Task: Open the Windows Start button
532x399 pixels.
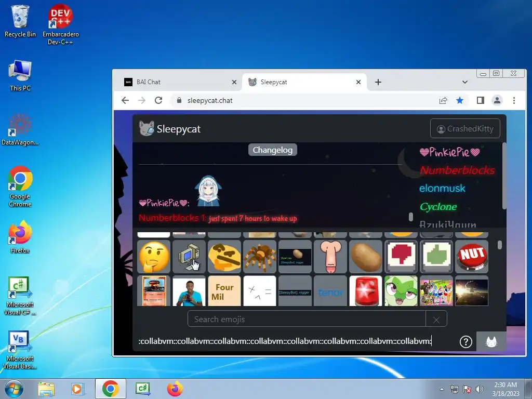Action: [x=14, y=389]
